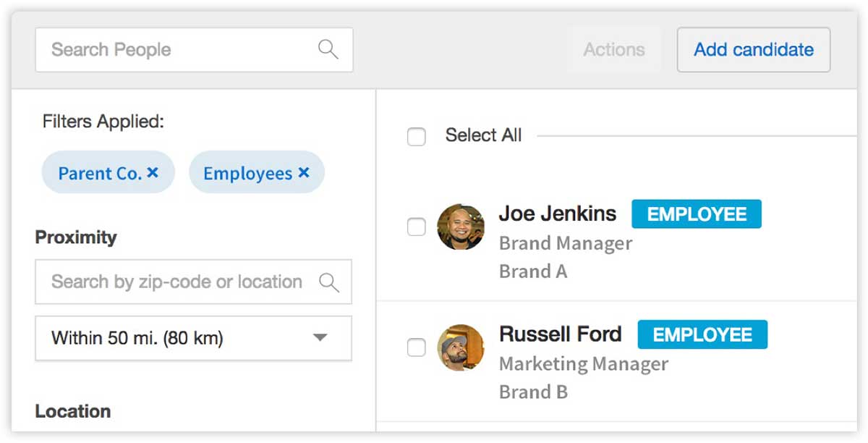This screenshot has width=868, height=443.
Task: Open the Actions menu
Action: coord(614,50)
